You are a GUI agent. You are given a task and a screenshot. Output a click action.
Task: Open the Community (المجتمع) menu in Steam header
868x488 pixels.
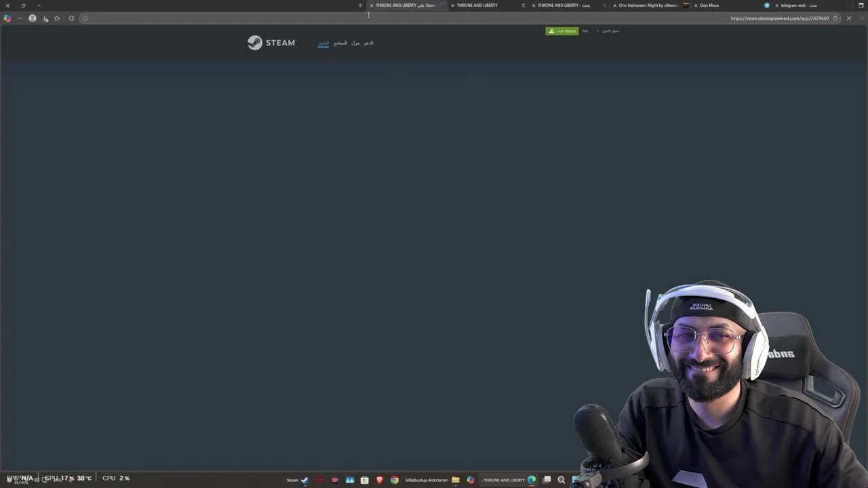[340, 43]
